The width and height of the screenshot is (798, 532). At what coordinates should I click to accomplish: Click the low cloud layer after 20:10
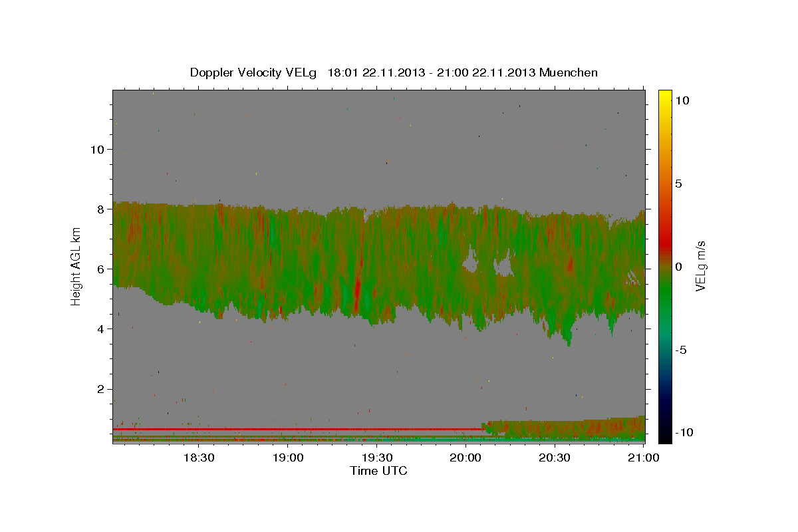(565, 429)
